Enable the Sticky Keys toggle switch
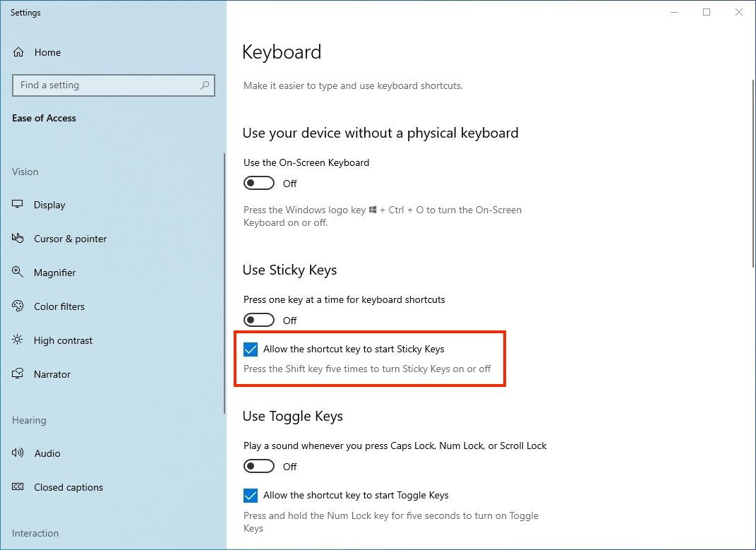 pyautogui.click(x=259, y=320)
